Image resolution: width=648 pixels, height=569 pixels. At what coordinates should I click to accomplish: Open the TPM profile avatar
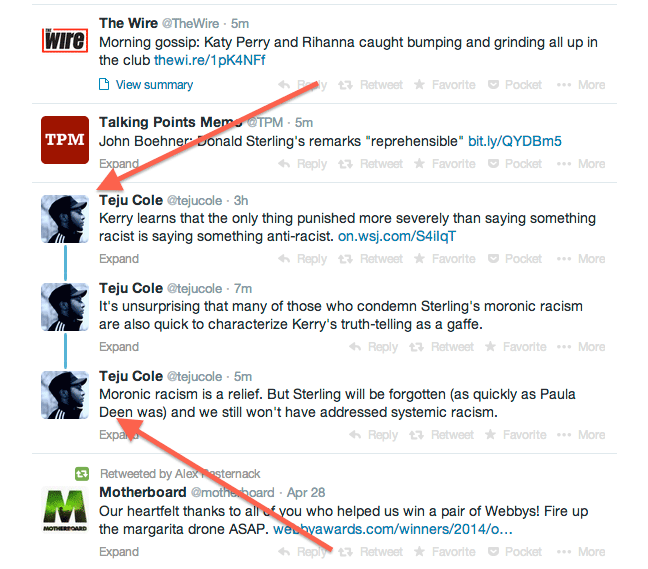click(x=65, y=140)
